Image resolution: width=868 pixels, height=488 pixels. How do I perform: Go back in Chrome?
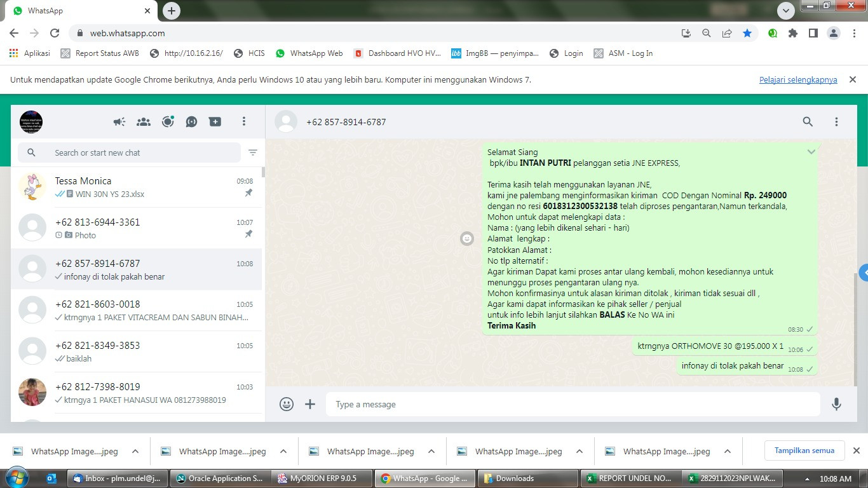14,33
